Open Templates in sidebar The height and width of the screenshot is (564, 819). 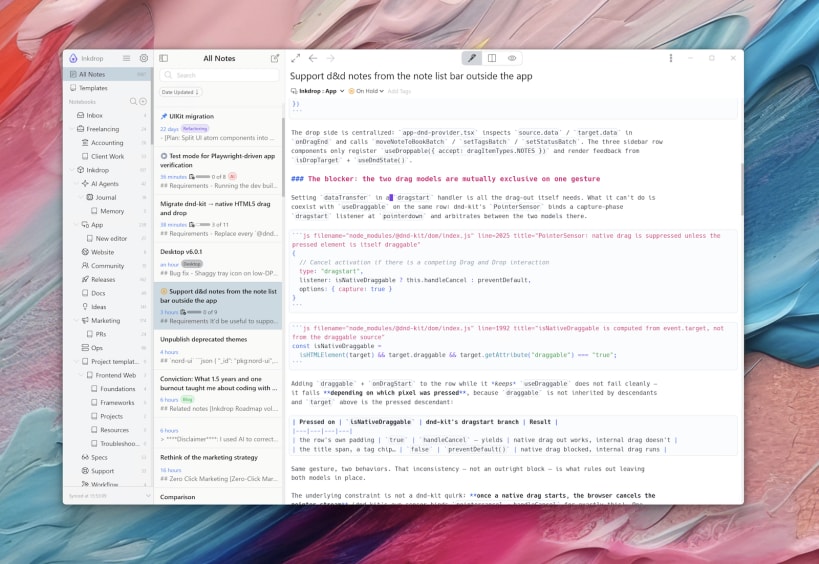pos(108,88)
